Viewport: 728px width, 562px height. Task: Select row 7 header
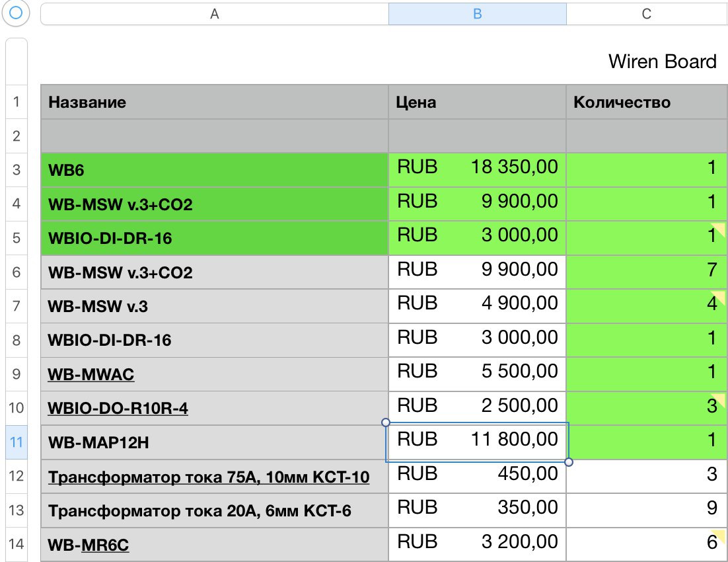[x=17, y=306]
